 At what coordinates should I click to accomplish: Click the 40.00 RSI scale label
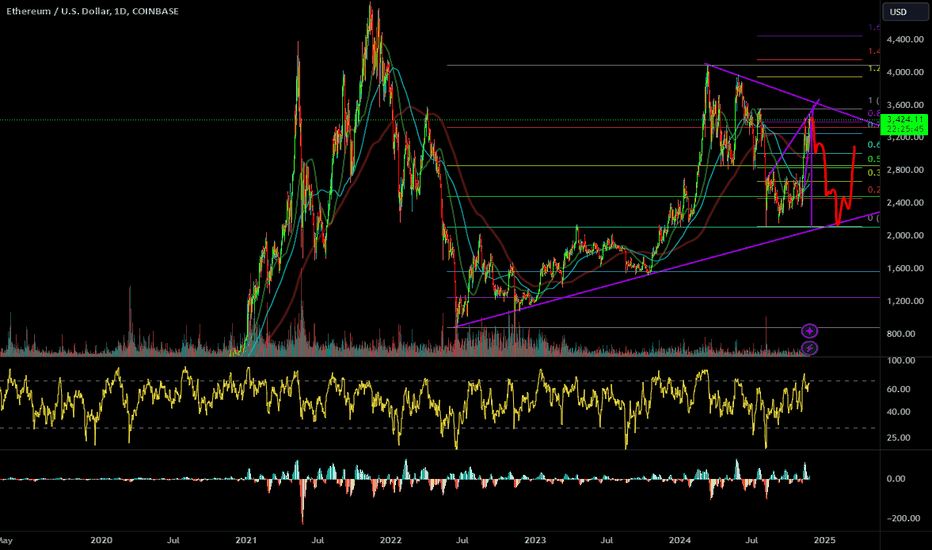click(898, 411)
